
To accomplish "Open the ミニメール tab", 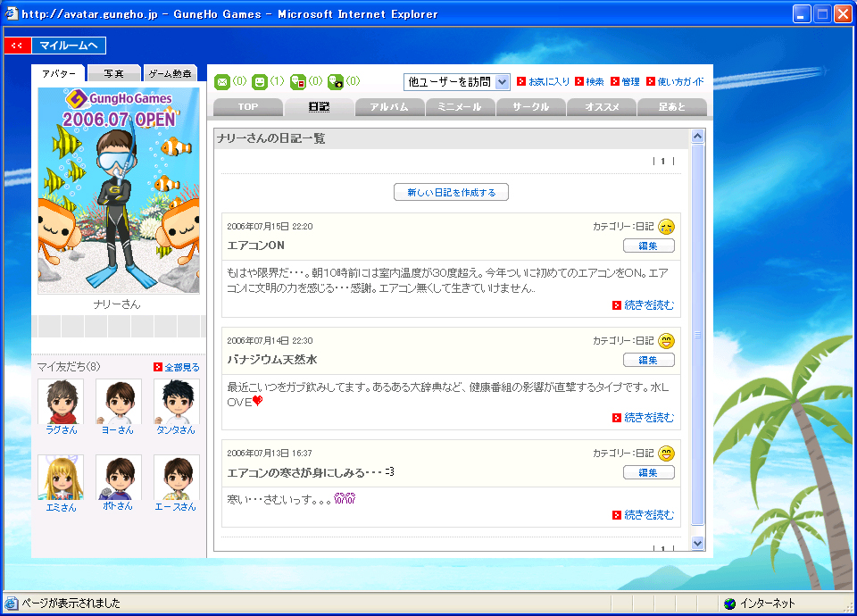I will 460,107.
